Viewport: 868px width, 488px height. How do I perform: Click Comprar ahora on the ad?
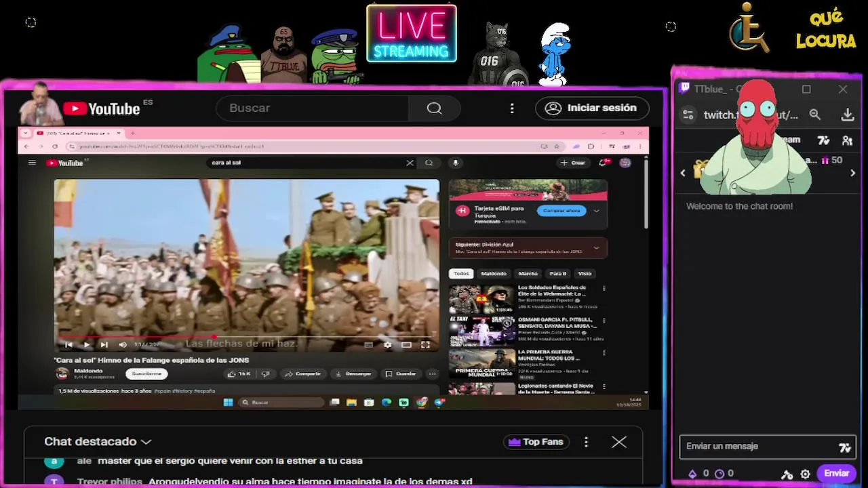pyautogui.click(x=561, y=211)
